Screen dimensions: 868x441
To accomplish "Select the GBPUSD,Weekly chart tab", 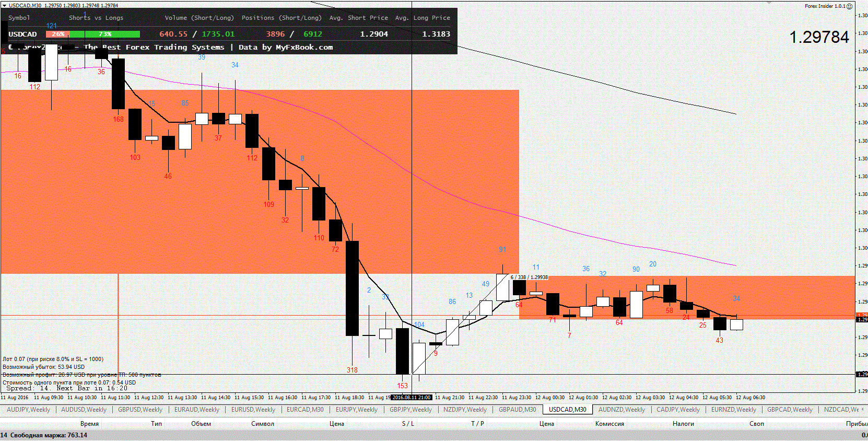I will coord(140,410).
